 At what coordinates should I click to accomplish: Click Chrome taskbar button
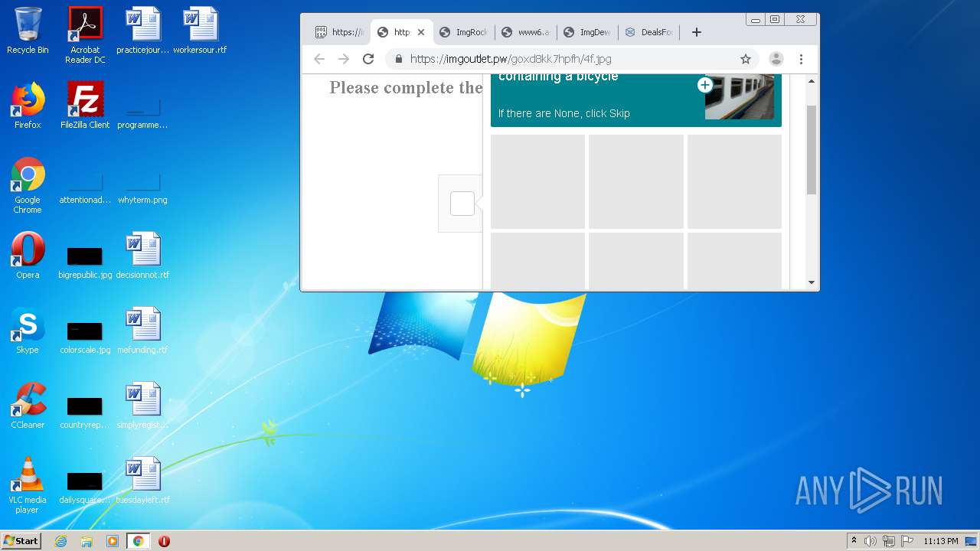tap(138, 541)
